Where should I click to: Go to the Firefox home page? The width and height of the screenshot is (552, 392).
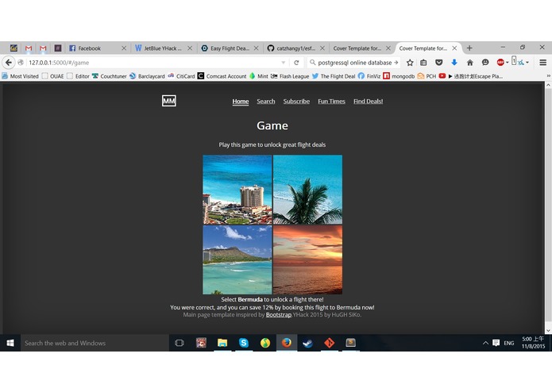point(469,63)
